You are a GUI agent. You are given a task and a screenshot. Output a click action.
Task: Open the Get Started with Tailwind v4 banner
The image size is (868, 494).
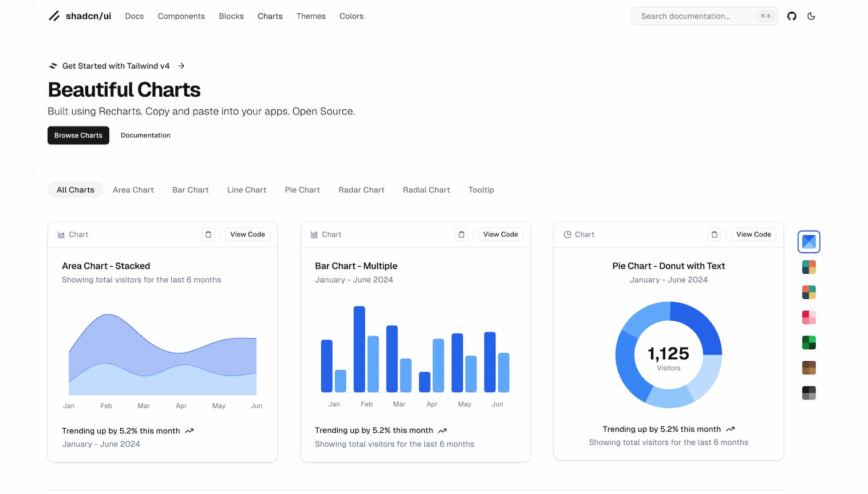tap(116, 66)
